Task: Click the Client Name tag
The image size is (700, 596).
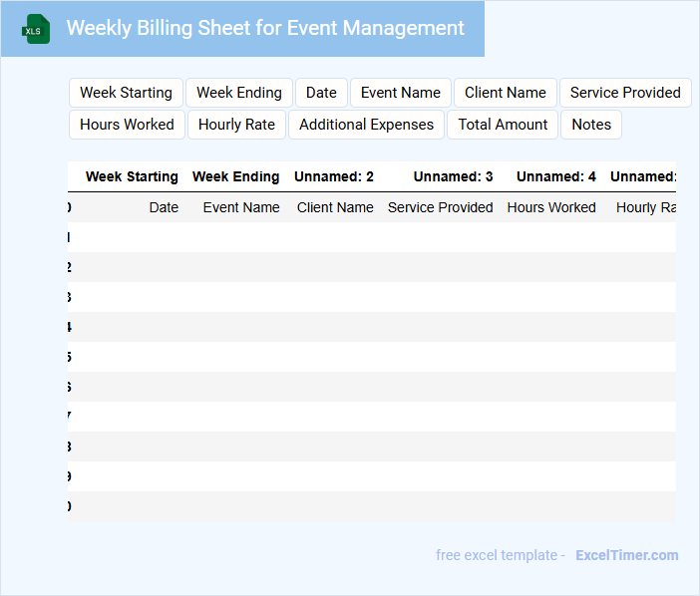Action: pyautogui.click(x=506, y=93)
